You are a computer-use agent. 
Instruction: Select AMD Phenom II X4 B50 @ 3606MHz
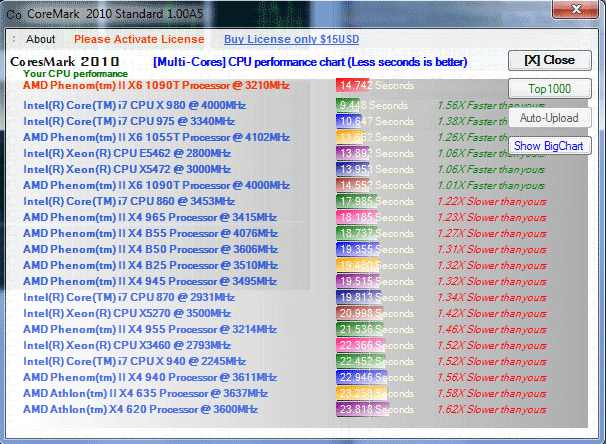pos(150,249)
